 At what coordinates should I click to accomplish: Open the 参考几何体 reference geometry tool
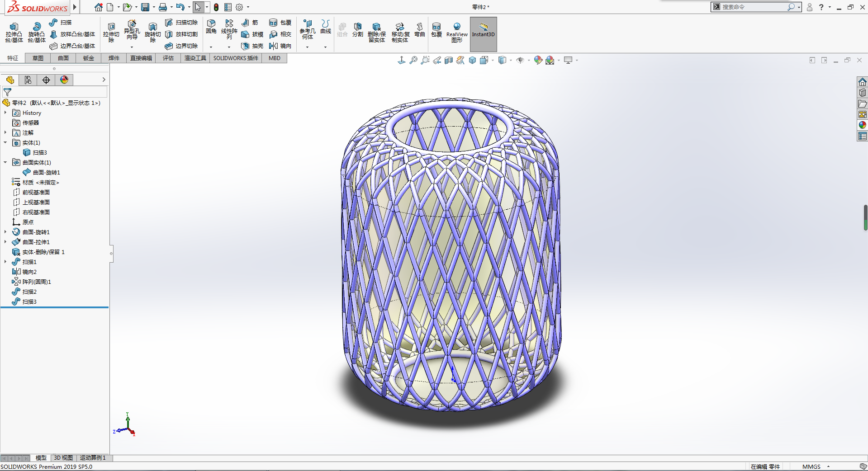pyautogui.click(x=308, y=29)
